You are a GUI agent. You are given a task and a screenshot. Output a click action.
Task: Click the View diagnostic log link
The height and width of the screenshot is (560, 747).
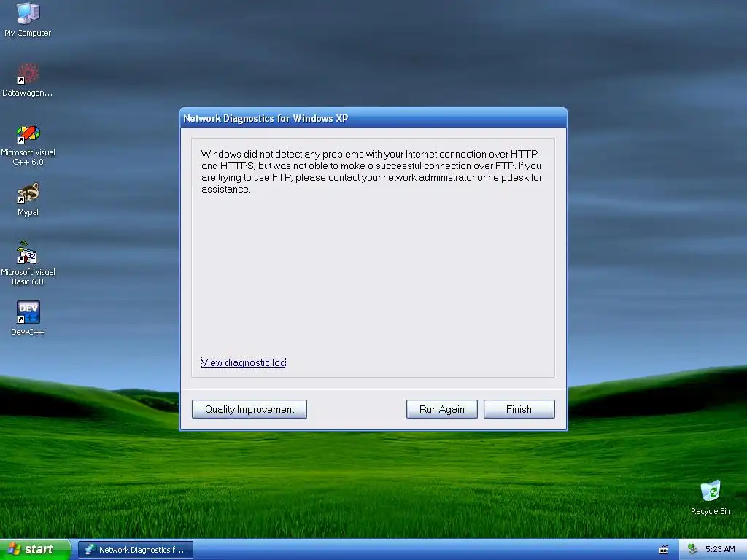pyautogui.click(x=244, y=362)
